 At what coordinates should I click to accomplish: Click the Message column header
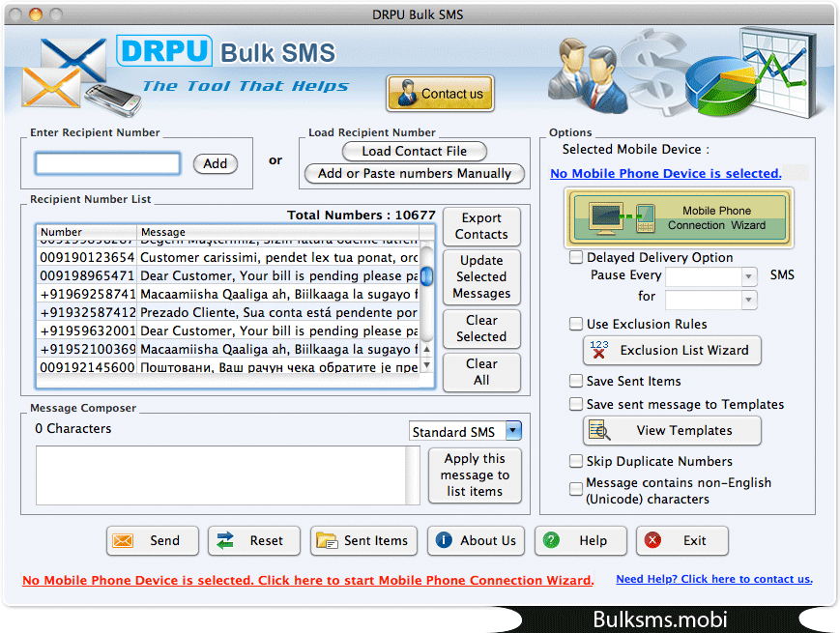[x=277, y=232]
